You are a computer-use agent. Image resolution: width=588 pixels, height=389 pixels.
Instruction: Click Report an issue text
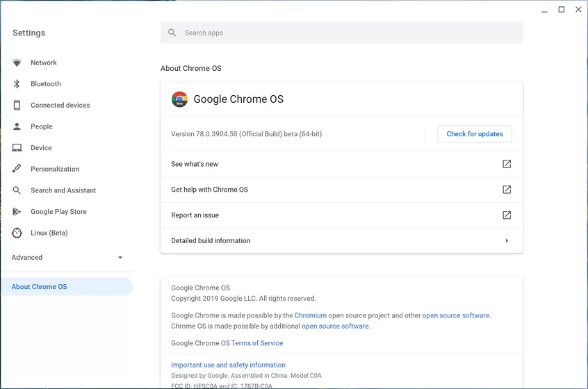195,215
